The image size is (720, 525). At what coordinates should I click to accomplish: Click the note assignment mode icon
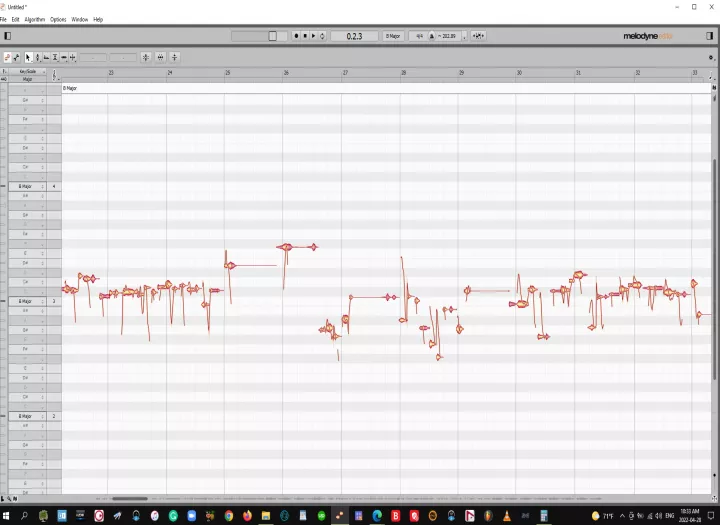coord(17,57)
